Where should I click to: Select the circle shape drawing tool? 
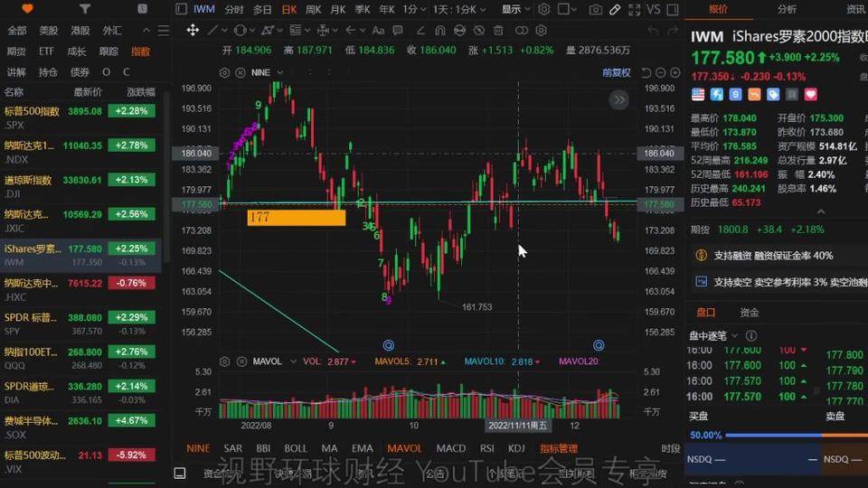pyautogui.click(x=240, y=31)
